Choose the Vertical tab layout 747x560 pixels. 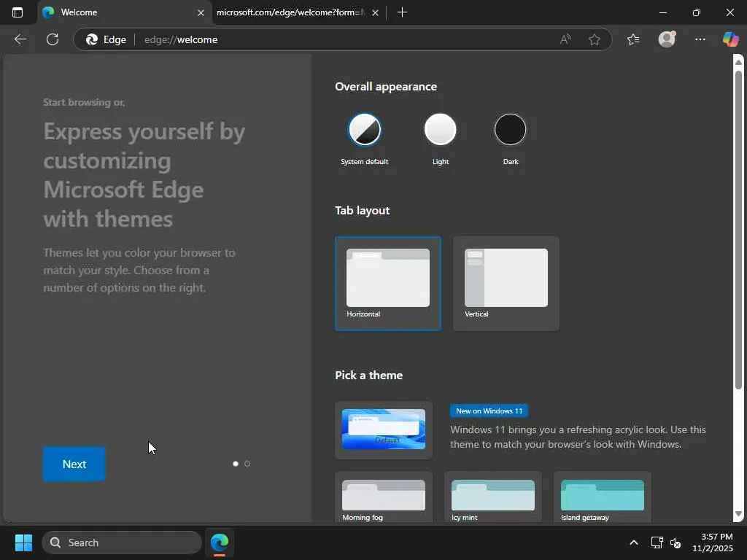(x=506, y=284)
